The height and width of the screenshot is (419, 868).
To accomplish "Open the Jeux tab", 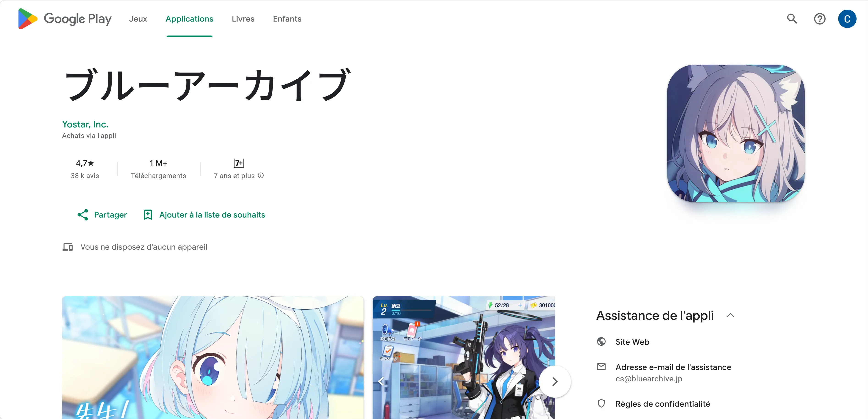I will 138,19.
